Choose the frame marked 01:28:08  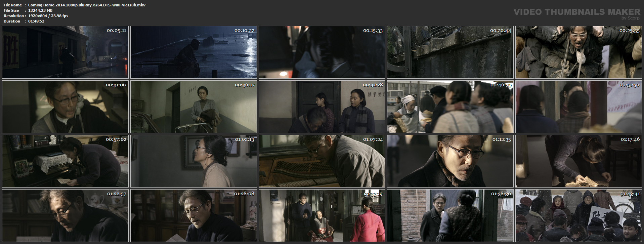click(x=194, y=215)
